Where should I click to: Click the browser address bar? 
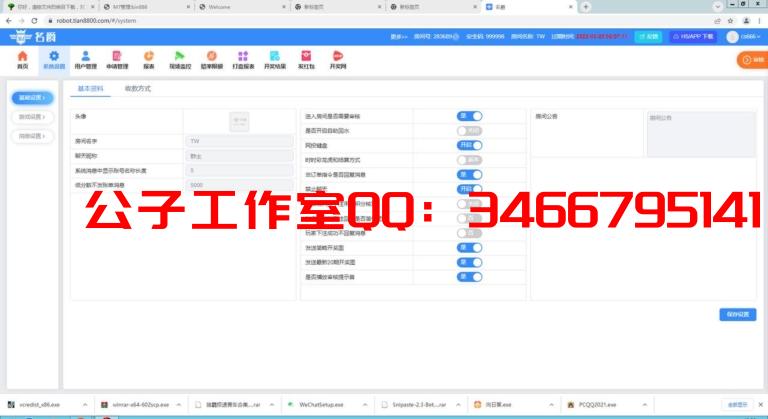[377, 21]
